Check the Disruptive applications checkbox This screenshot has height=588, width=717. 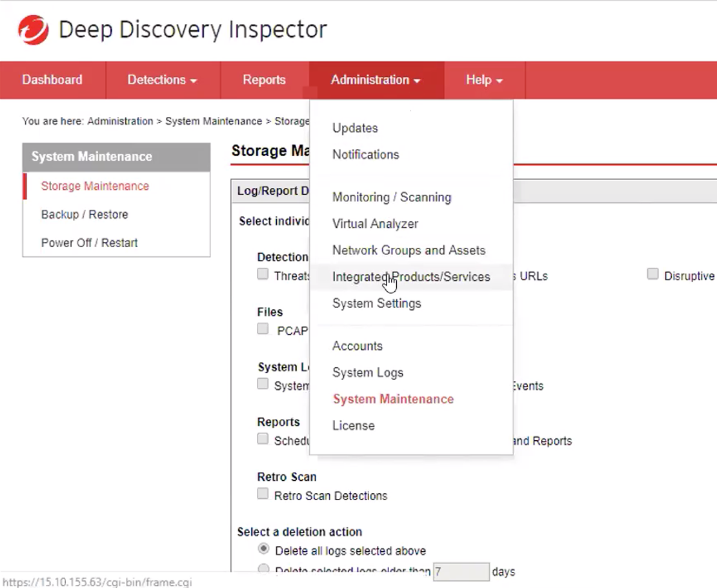652,274
